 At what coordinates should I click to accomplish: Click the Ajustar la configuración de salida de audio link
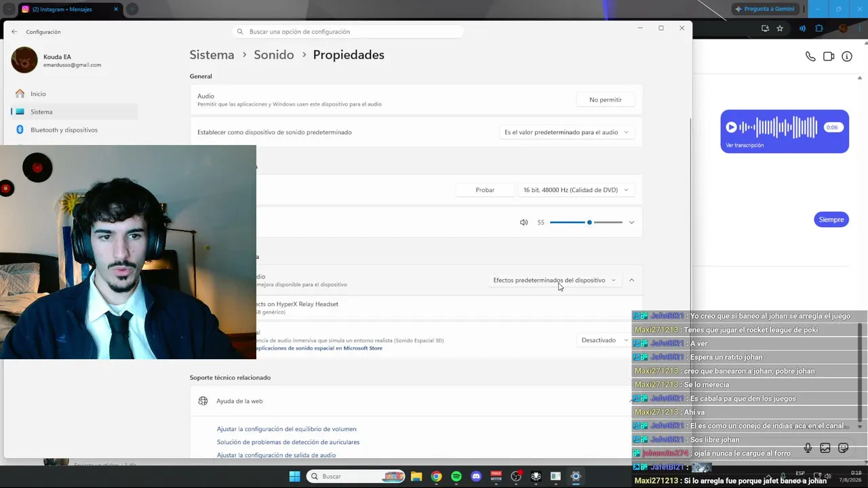tap(276, 455)
